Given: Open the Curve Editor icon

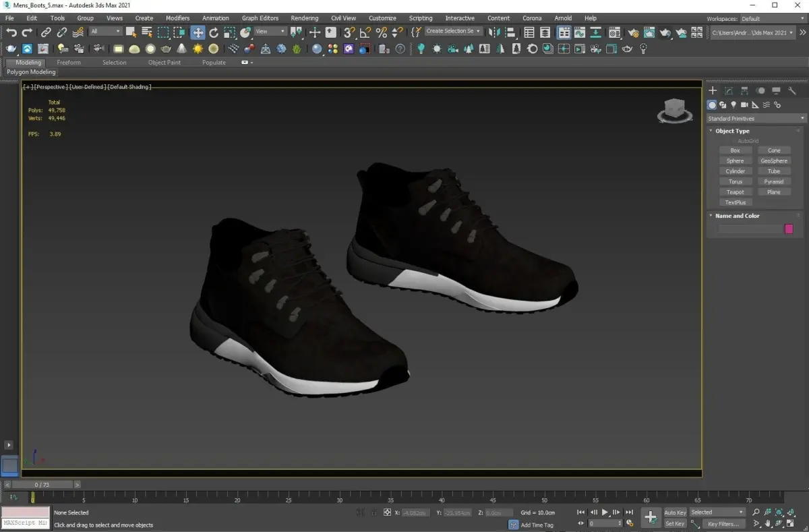Looking at the screenshot, I should 580,32.
